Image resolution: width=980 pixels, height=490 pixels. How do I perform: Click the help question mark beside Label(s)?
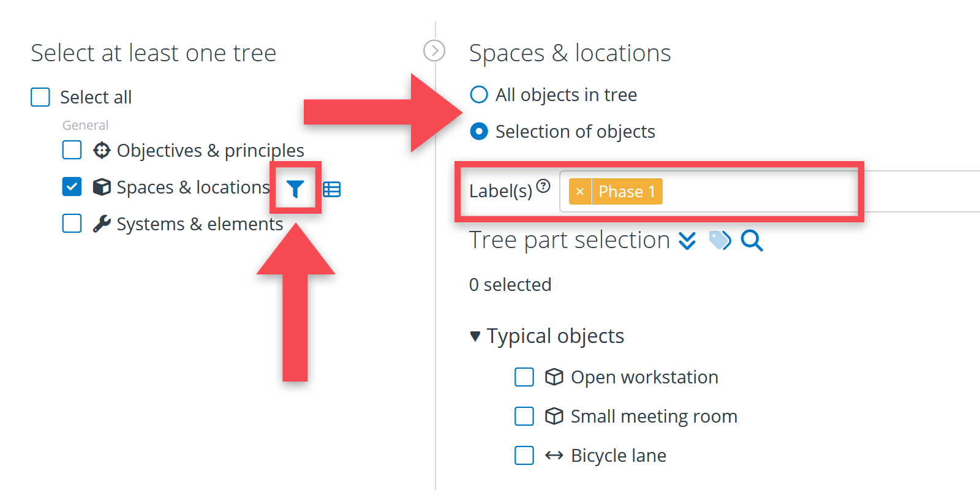pyautogui.click(x=543, y=186)
